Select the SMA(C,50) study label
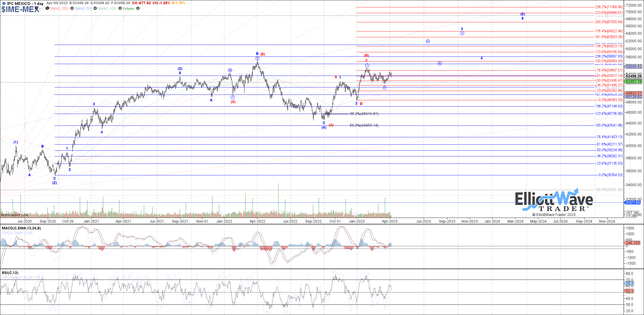644x315 pixels. pyautogui.click(x=83, y=8)
